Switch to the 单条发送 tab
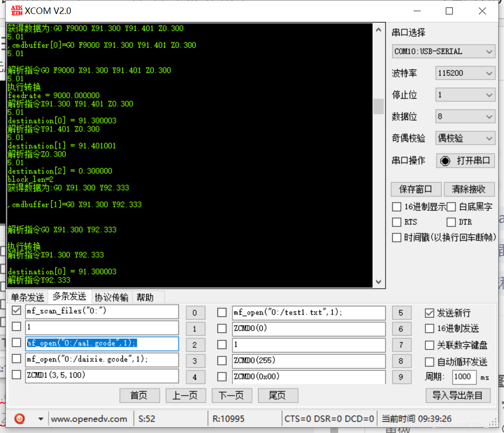 [x=27, y=297]
